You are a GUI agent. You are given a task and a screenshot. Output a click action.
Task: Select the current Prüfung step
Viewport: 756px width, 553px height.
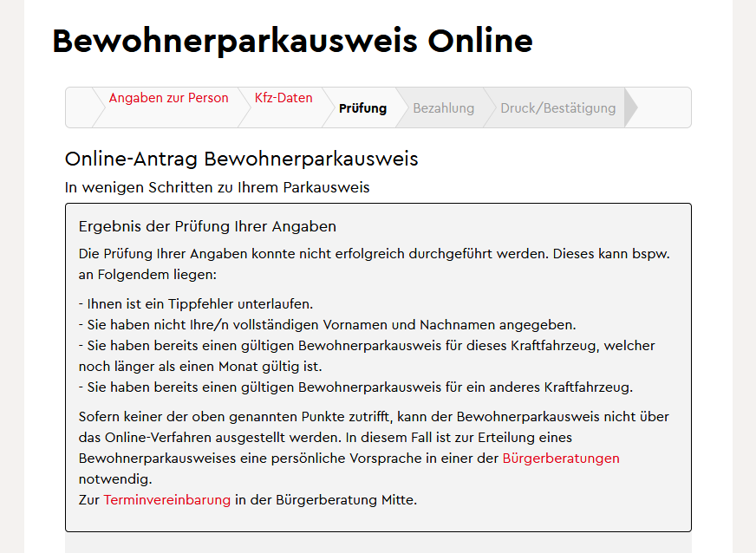pyautogui.click(x=362, y=108)
